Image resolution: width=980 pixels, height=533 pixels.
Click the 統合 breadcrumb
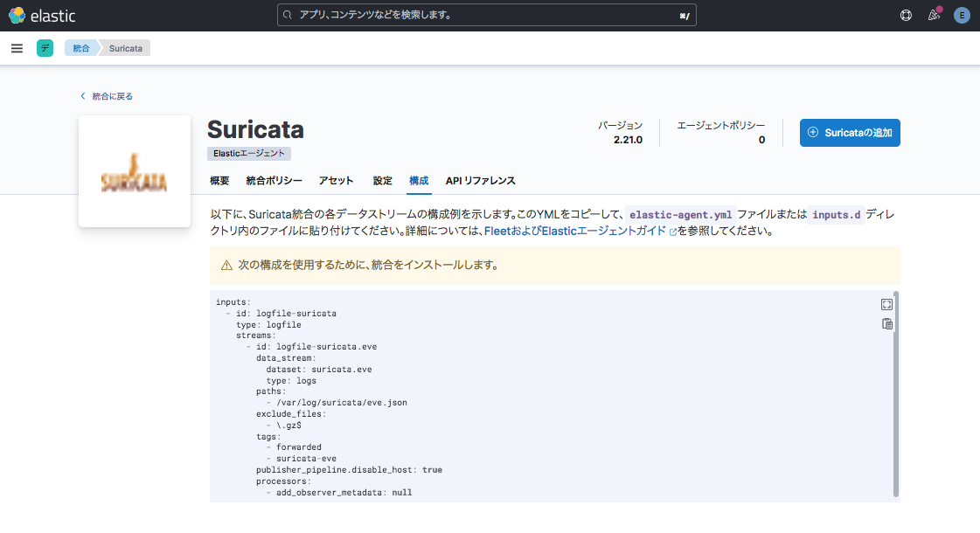pyautogui.click(x=81, y=48)
